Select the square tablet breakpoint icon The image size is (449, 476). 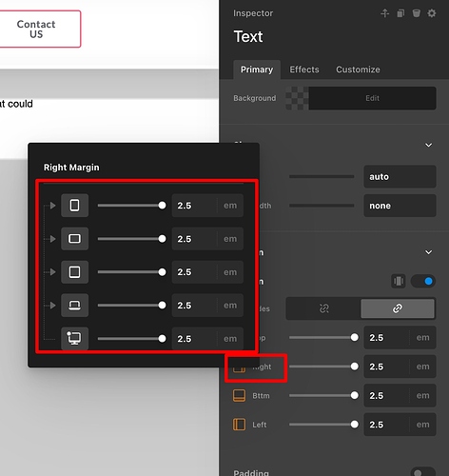coord(74,272)
